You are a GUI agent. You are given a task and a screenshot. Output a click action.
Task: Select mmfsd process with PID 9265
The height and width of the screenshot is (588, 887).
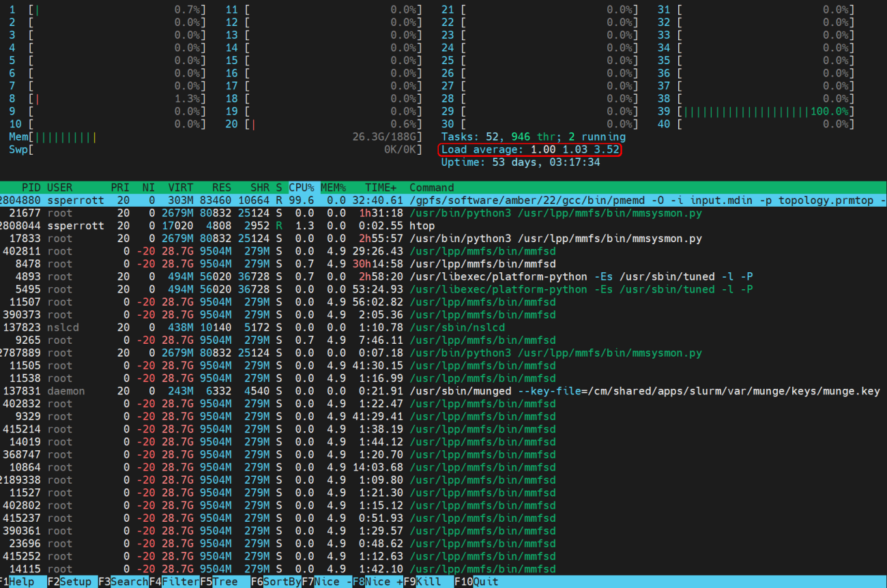pyautogui.click(x=443, y=340)
